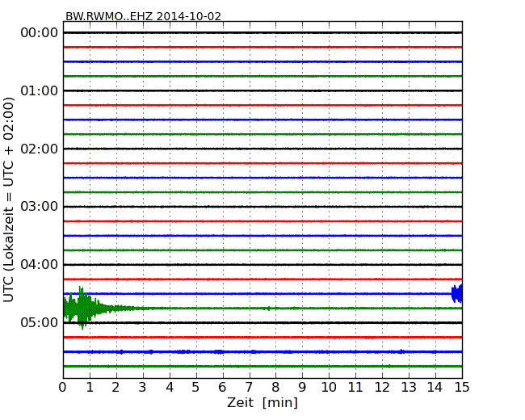Click x-axis tick label 4
Viewport: 525px width, 420px height.
pos(170,388)
